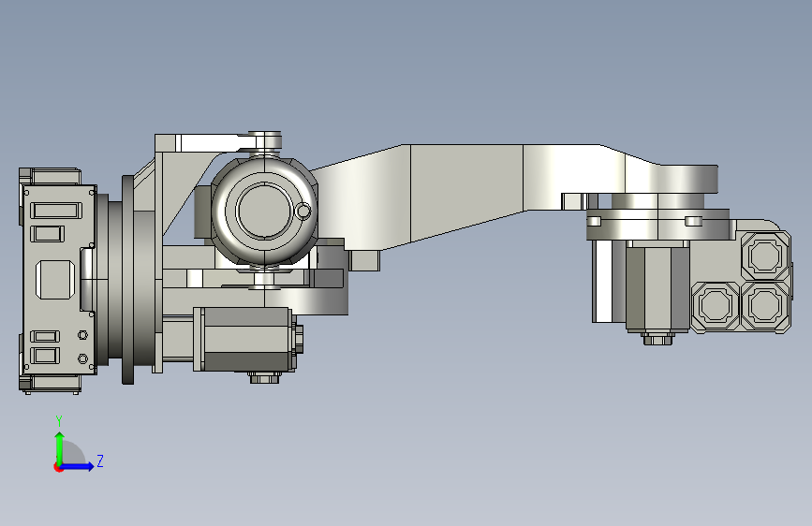This screenshot has width=812, height=526.
Task: Pick the hex bolt beneath the right-end motor
Action: point(658,339)
